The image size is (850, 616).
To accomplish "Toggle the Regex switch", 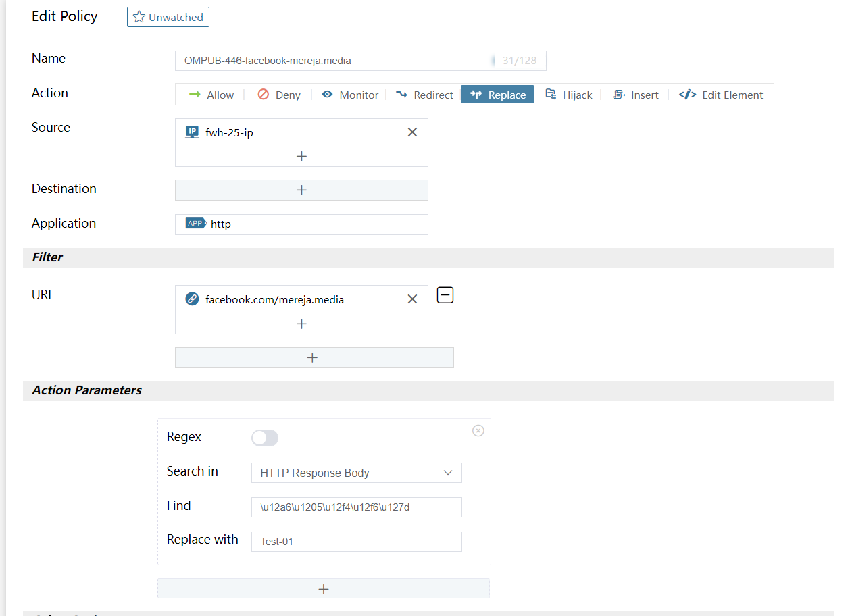I will coord(265,438).
